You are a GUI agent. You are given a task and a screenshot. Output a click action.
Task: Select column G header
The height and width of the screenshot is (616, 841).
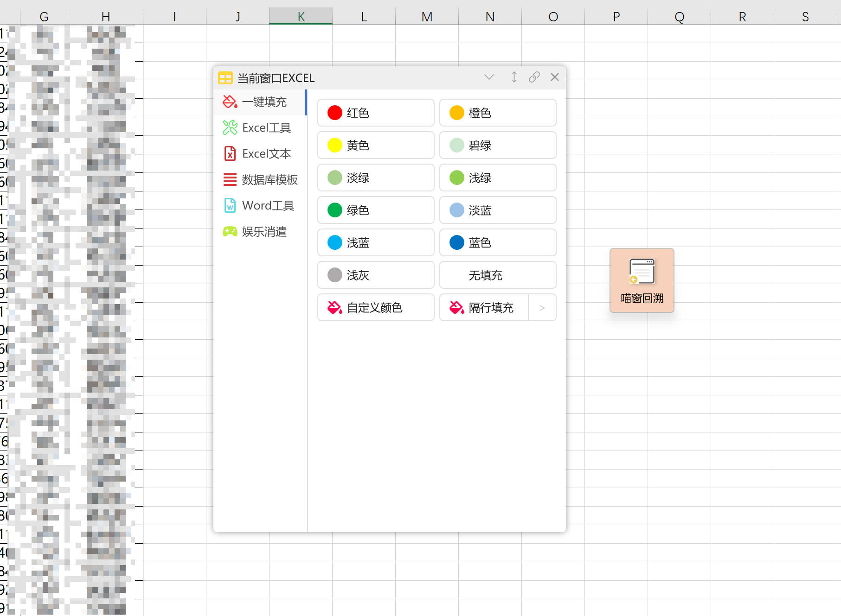(44, 17)
